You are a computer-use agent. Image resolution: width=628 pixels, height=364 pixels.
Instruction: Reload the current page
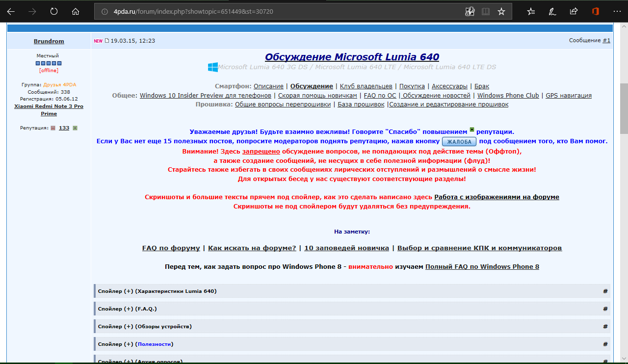[x=54, y=11]
